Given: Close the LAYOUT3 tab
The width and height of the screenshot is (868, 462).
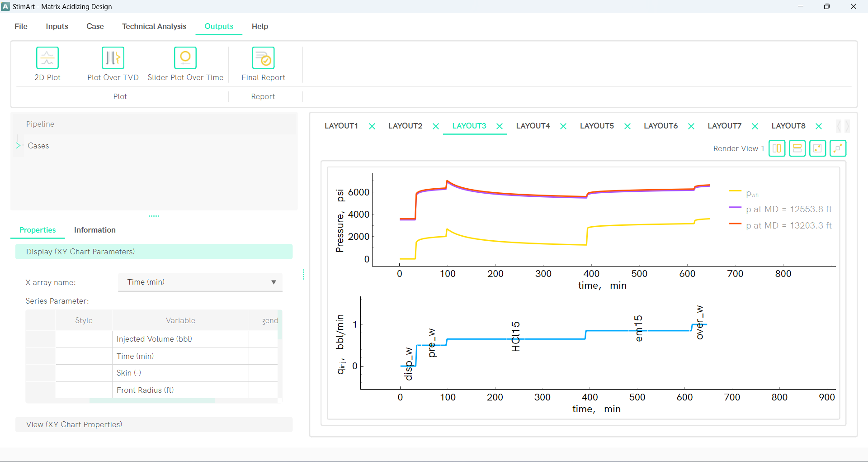Looking at the screenshot, I should [500, 126].
